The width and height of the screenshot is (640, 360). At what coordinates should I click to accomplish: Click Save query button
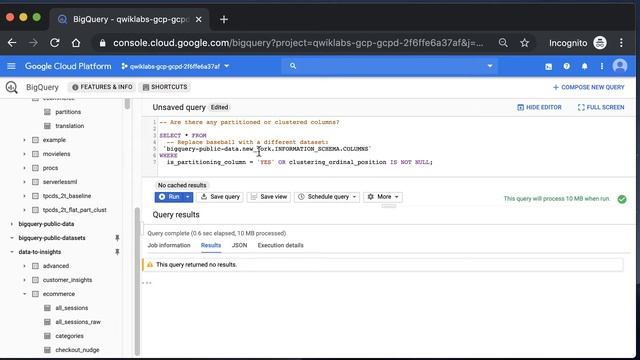[220, 197]
